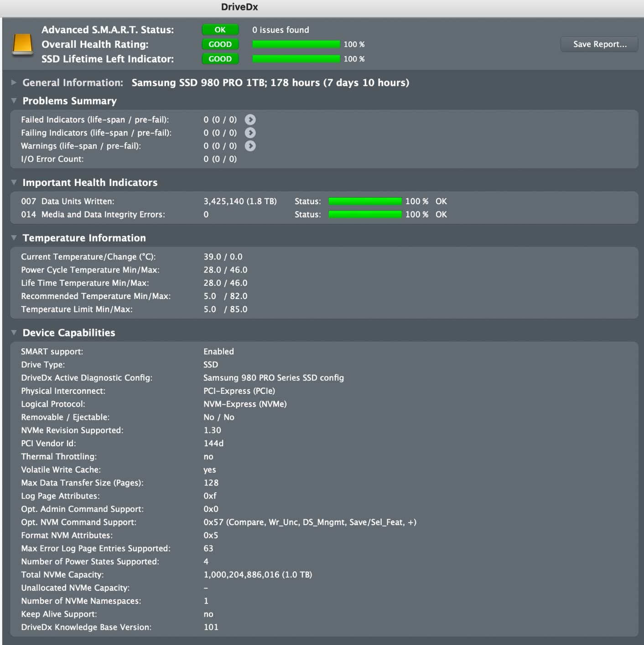
Task: Click the Power Cycle Temperature Min/Max label
Action: coord(90,270)
